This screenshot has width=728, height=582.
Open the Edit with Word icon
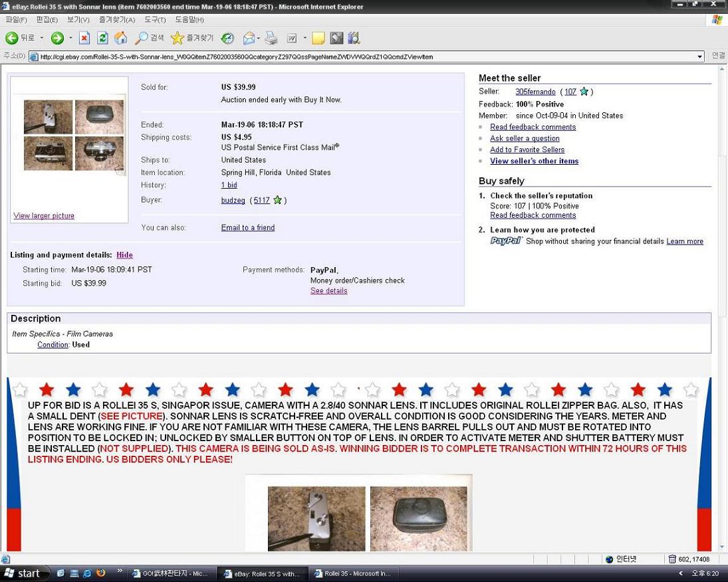click(x=292, y=38)
